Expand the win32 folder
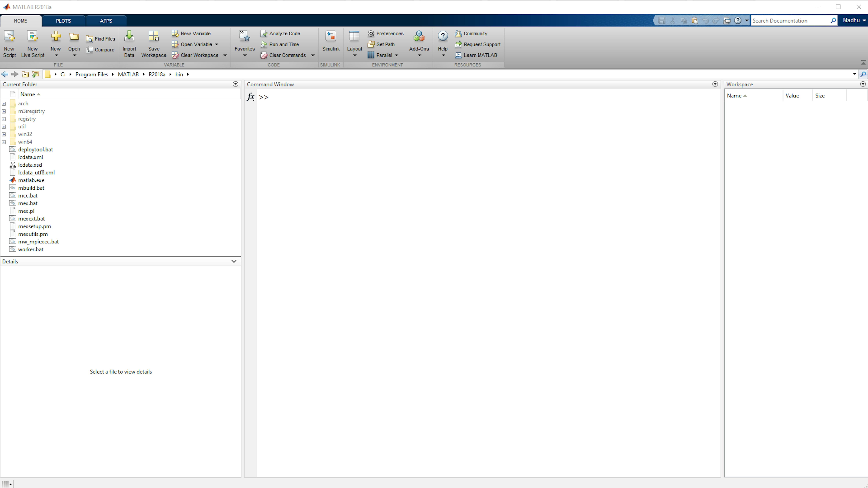 point(4,134)
